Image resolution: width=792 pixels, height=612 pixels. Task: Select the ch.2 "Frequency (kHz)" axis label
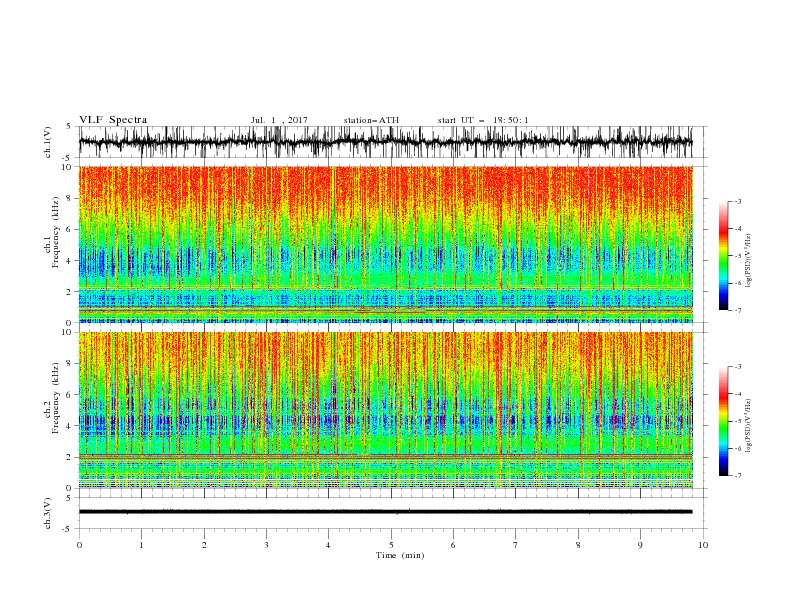56,398
